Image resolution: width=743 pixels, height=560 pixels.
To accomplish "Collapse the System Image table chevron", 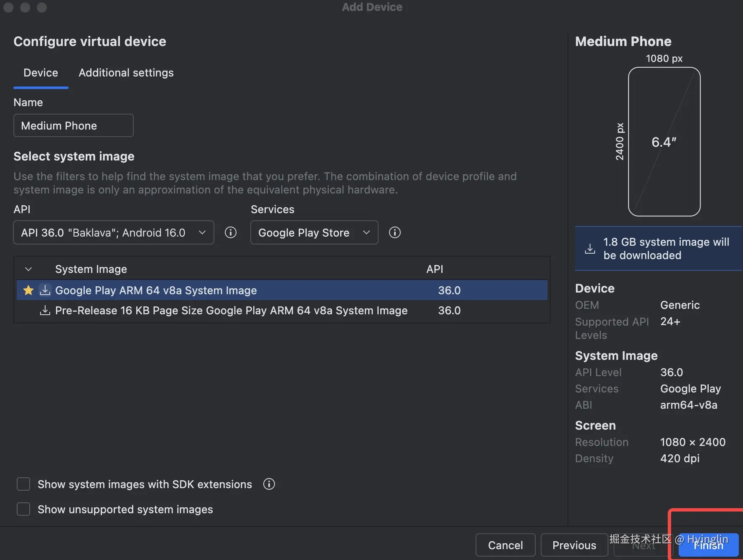I will [28, 269].
